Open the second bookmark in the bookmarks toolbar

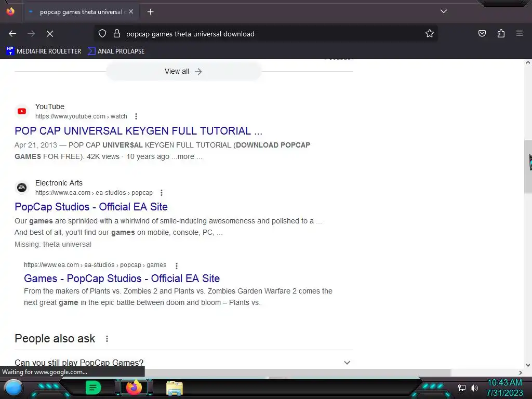(116, 51)
